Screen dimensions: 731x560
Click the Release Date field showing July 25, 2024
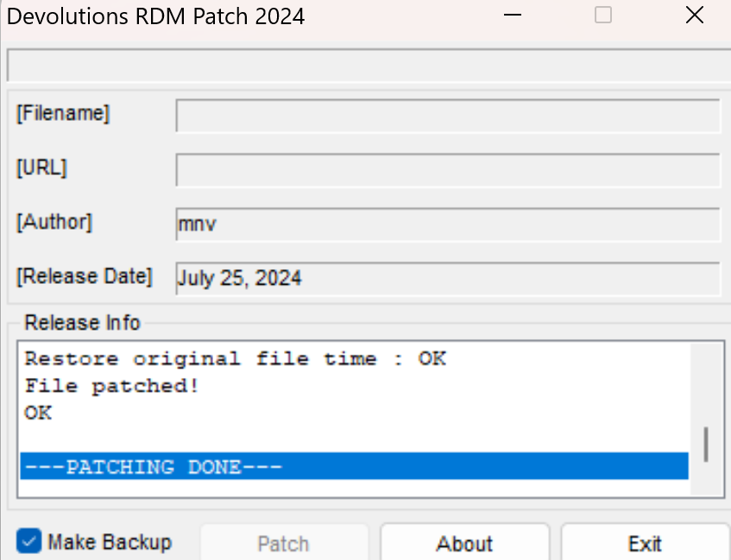(447, 279)
